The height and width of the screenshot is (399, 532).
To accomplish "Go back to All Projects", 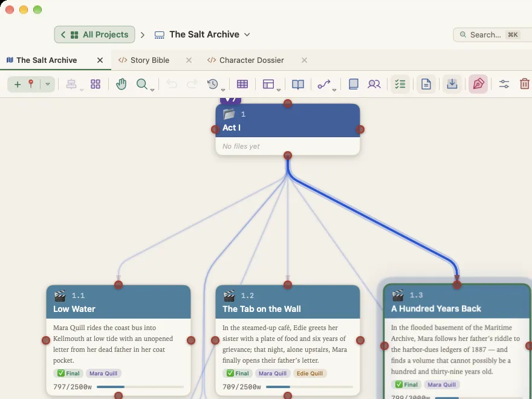I will pos(95,34).
